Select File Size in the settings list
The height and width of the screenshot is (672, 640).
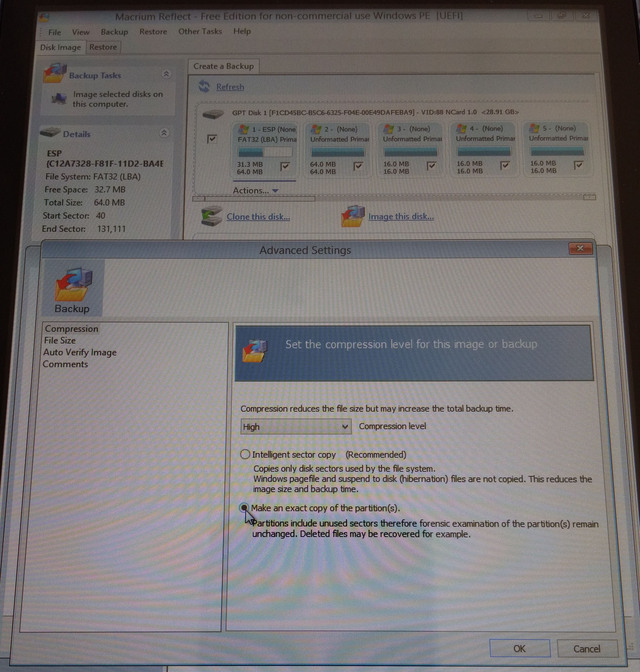point(60,340)
